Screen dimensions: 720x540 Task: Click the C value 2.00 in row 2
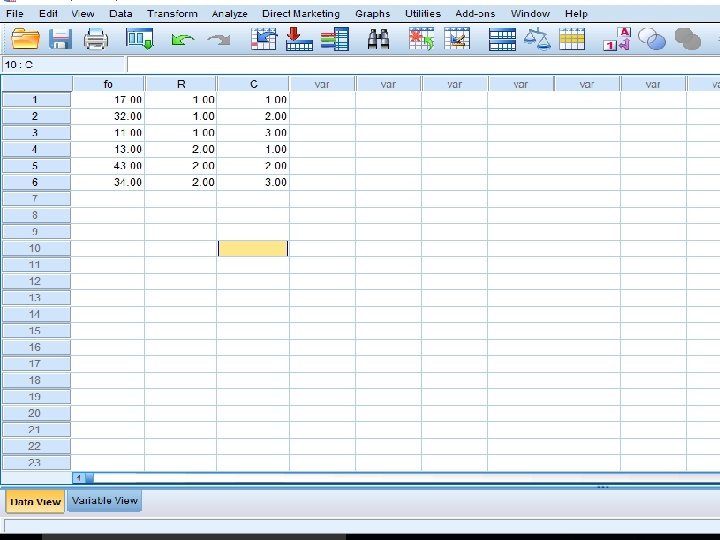pos(253,116)
